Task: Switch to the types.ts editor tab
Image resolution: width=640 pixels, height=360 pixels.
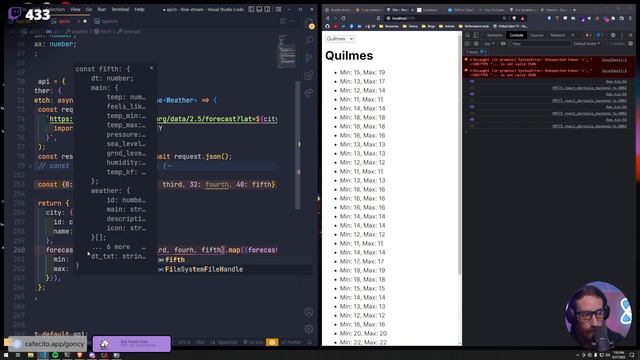Action: tap(107, 21)
